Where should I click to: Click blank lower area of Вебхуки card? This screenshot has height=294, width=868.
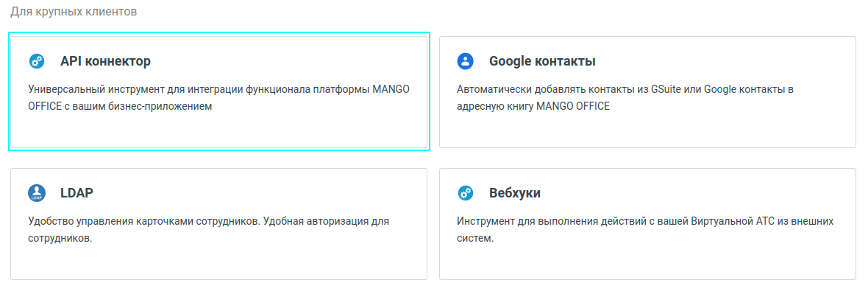pos(647,262)
